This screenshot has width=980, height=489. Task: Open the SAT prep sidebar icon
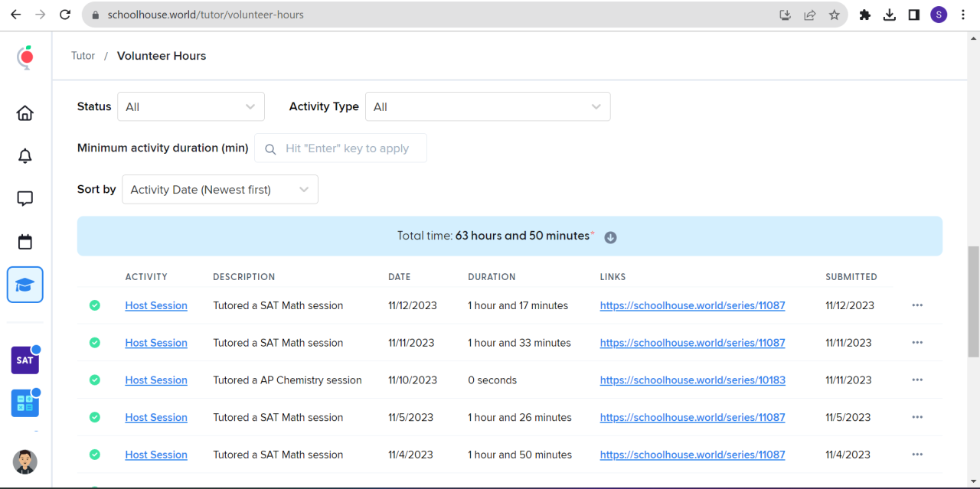[x=25, y=360]
